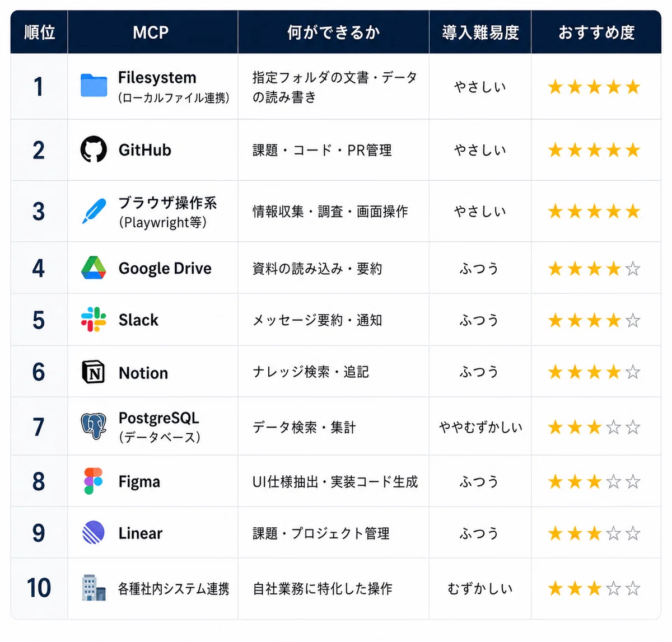Click the office building icon in row 10
Screen dimensions: 672x642
coord(94,588)
